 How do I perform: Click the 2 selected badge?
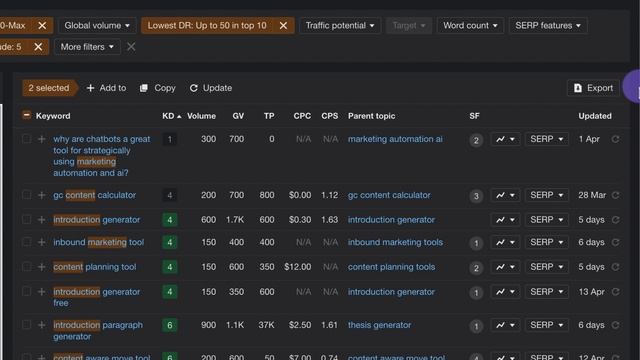tap(49, 88)
